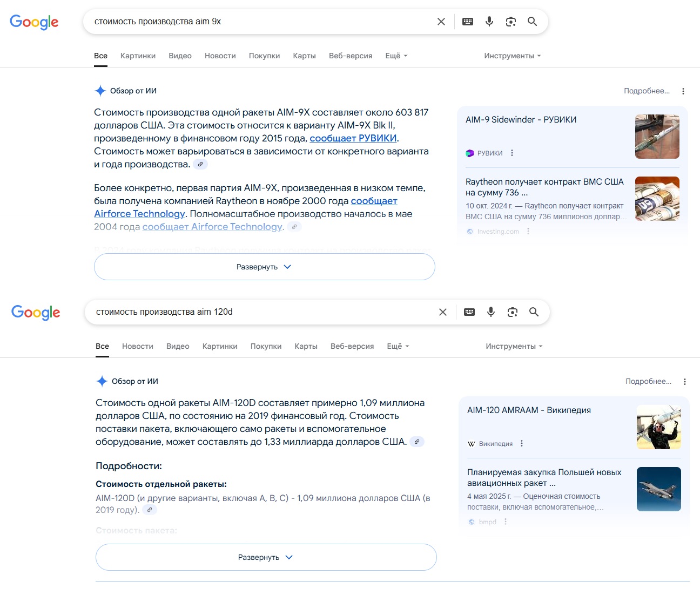Open the Видео tab in the aim 9x results

(180, 56)
